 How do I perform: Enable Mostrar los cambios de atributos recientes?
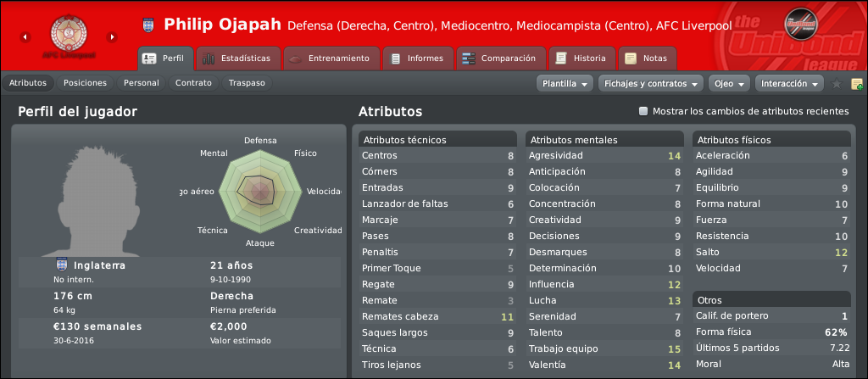point(643,111)
